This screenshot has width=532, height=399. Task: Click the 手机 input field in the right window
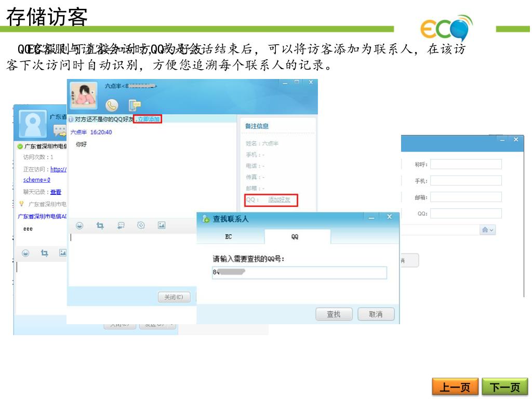point(466,180)
